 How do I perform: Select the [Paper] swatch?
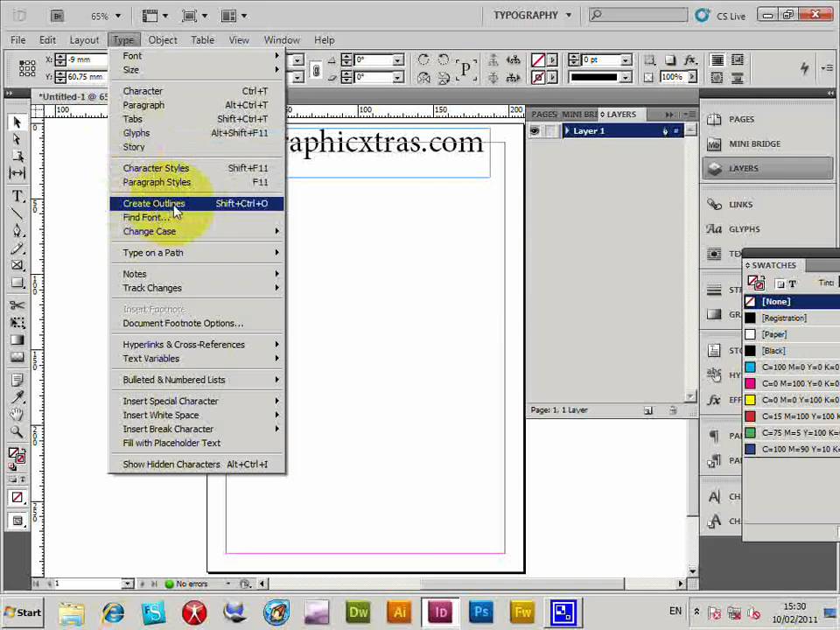pyautogui.click(x=792, y=335)
